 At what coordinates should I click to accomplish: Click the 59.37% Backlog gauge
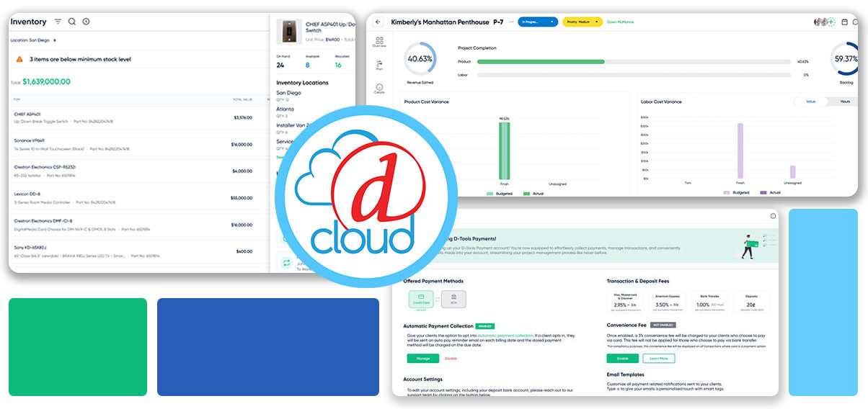click(x=846, y=59)
